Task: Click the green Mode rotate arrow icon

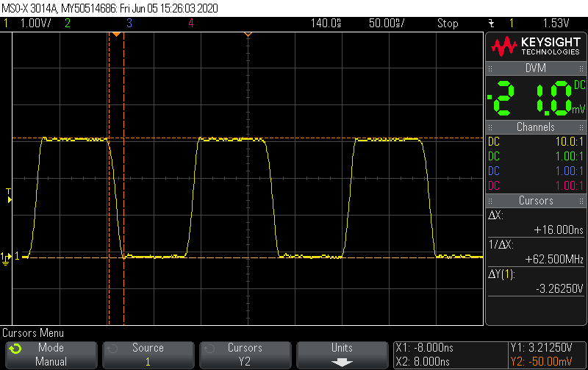Action: (15, 349)
